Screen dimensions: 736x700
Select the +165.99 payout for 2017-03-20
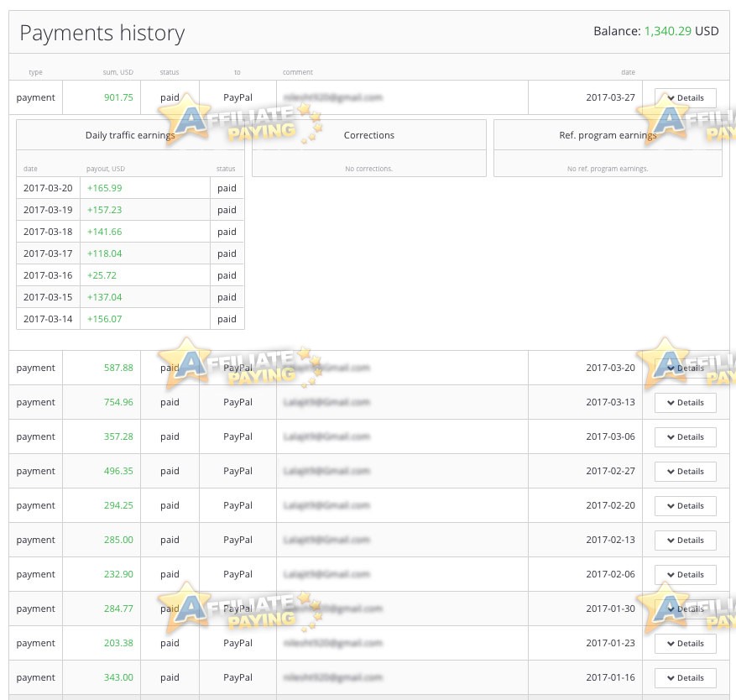click(104, 188)
